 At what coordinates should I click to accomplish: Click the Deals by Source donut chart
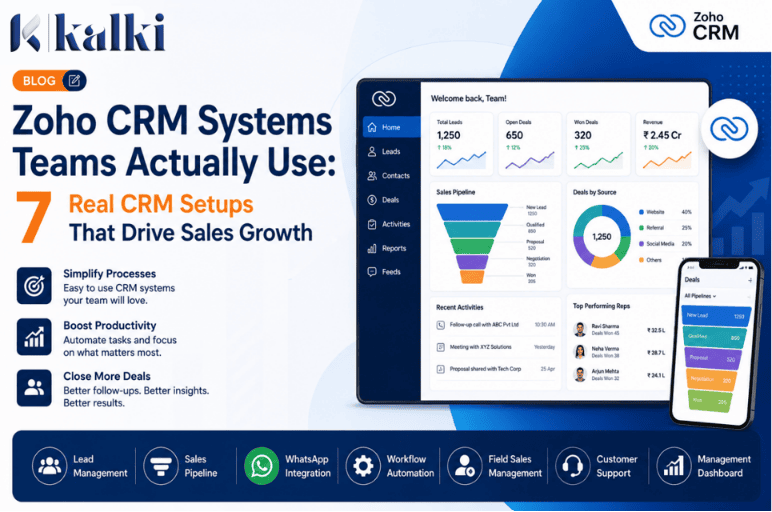(601, 237)
